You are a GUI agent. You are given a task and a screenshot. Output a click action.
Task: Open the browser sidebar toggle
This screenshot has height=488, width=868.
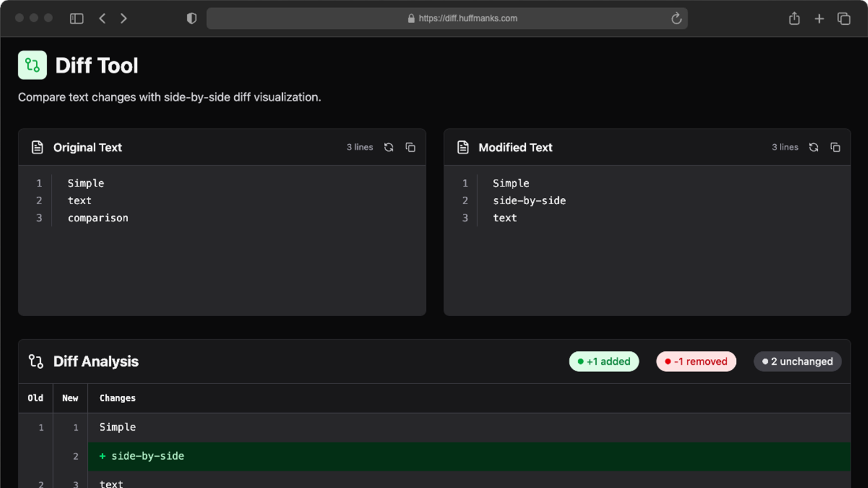pyautogui.click(x=76, y=18)
